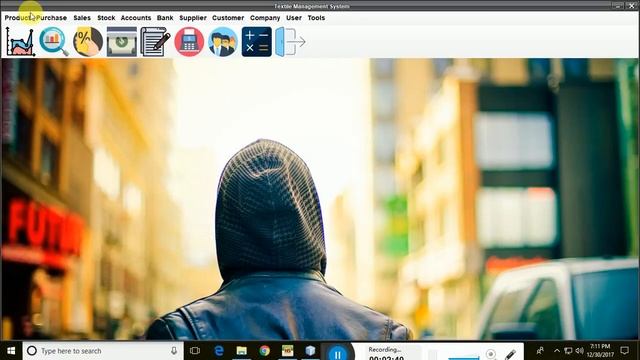Image resolution: width=640 pixels, height=360 pixels.
Task: Launch Google Chrome from the taskbar
Action: coord(264,351)
